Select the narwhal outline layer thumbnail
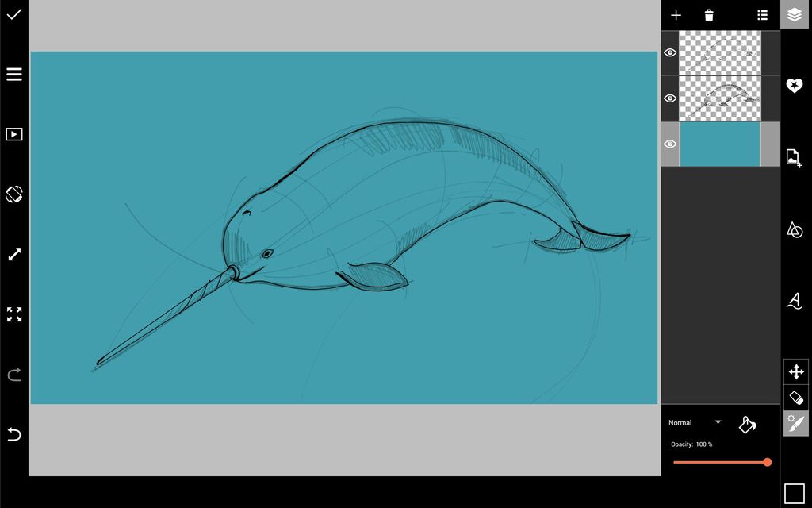This screenshot has height=508, width=812. [720, 98]
